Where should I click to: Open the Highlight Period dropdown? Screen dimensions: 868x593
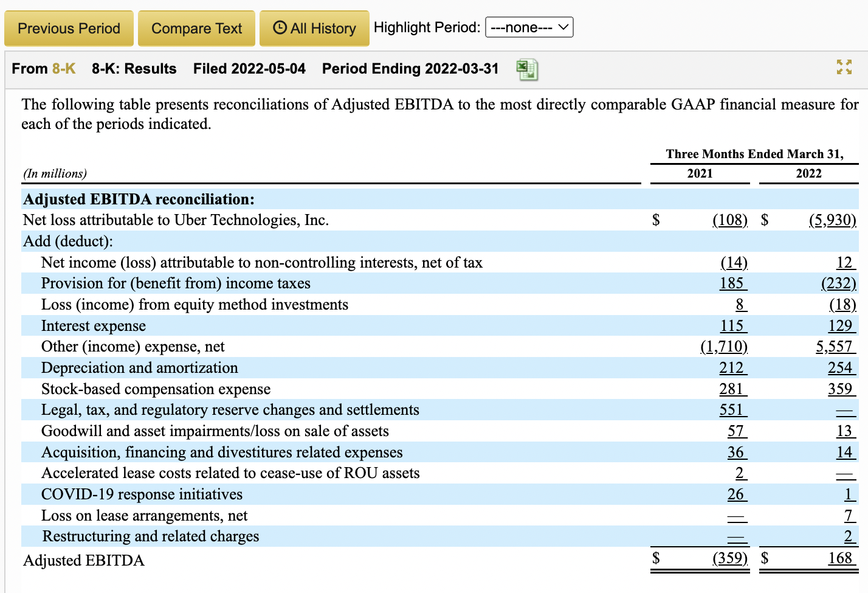pyautogui.click(x=529, y=27)
